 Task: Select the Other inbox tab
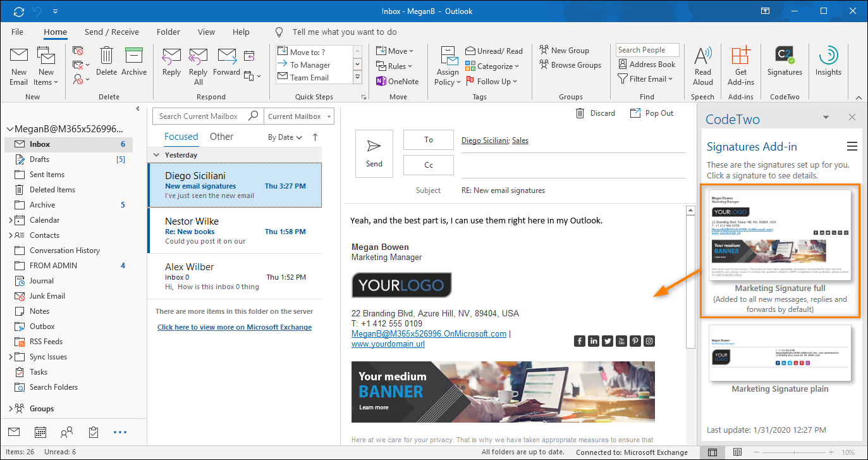coord(221,136)
